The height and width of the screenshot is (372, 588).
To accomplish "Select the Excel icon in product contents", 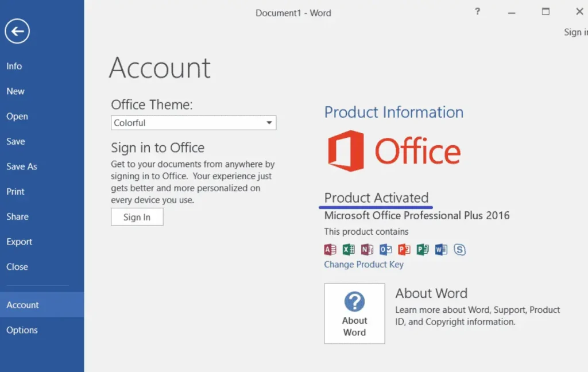I will 347,249.
